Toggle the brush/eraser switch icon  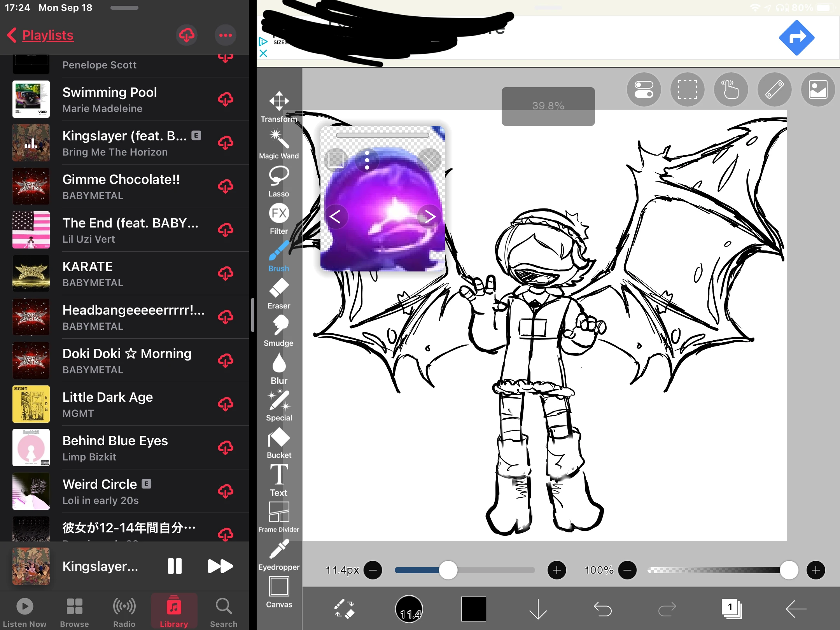[x=344, y=609]
